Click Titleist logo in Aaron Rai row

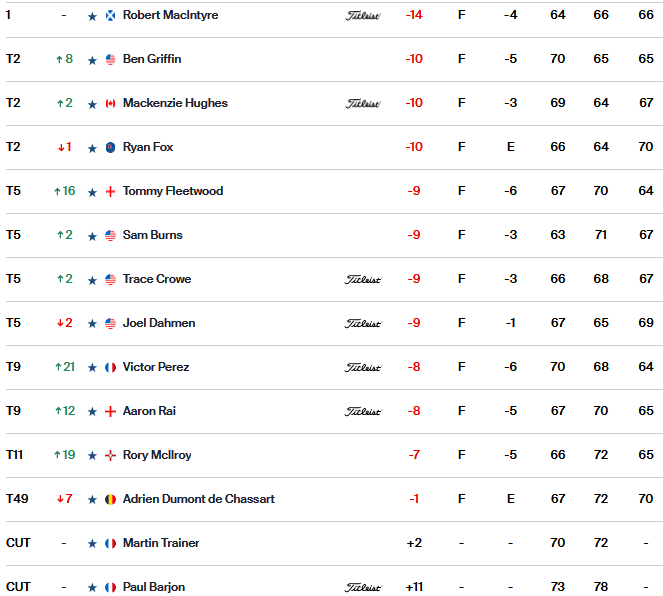[x=363, y=411]
